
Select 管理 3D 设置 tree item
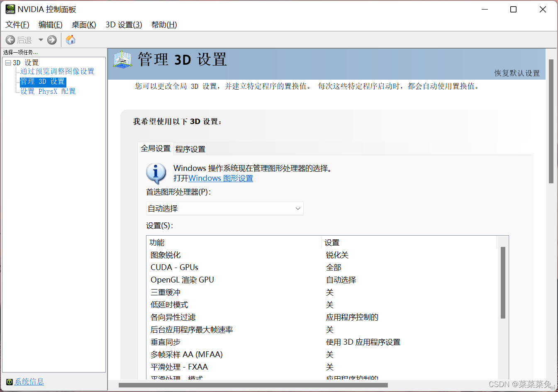click(x=43, y=81)
